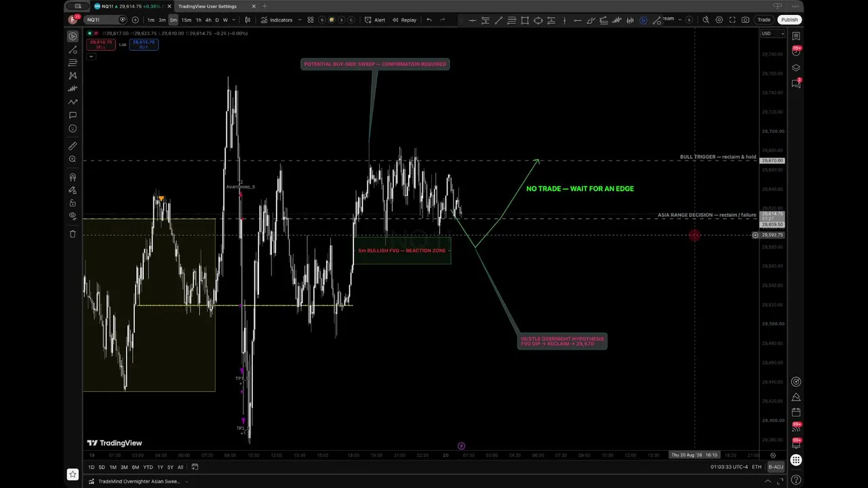Set date range to 1M
The image size is (868, 488).
113,467
